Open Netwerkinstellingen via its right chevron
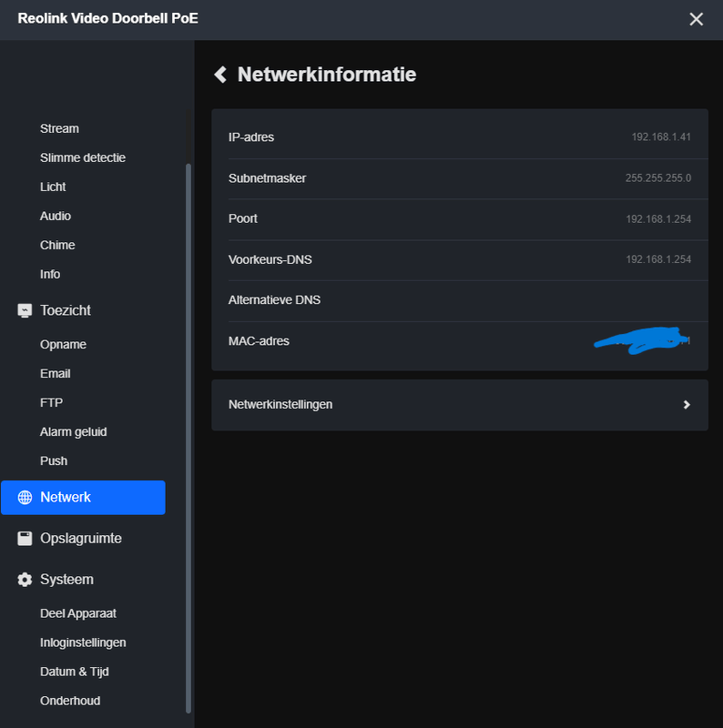 [687, 404]
